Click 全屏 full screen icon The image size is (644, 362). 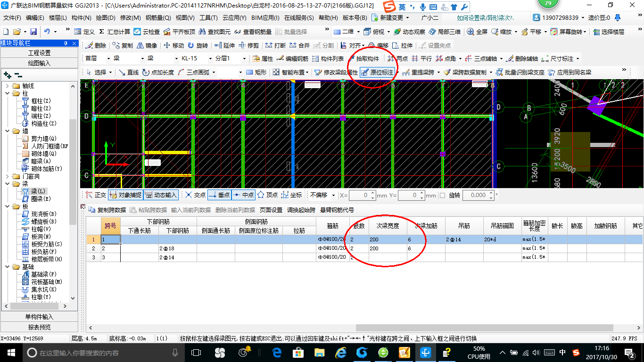point(478,32)
